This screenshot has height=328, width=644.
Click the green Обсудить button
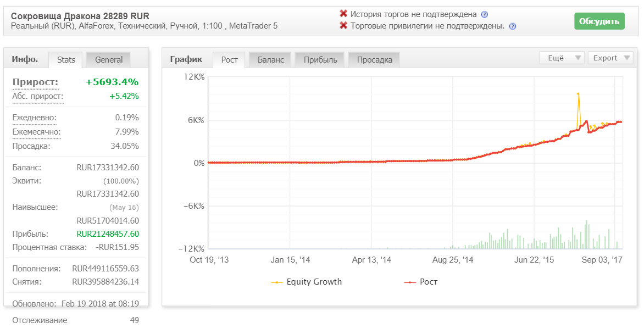pyautogui.click(x=599, y=21)
